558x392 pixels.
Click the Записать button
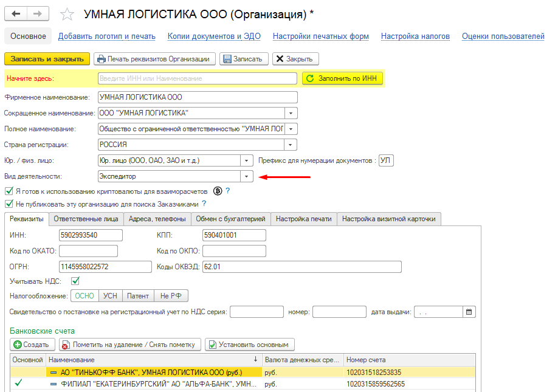[x=243, y=59]
